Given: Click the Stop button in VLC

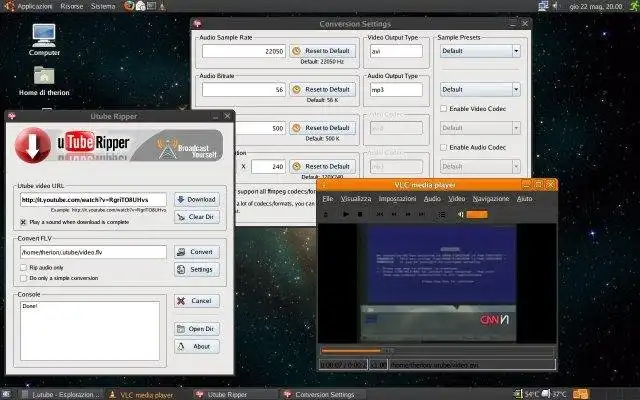Looking at the screenshot, I should (x=360, y=214).
